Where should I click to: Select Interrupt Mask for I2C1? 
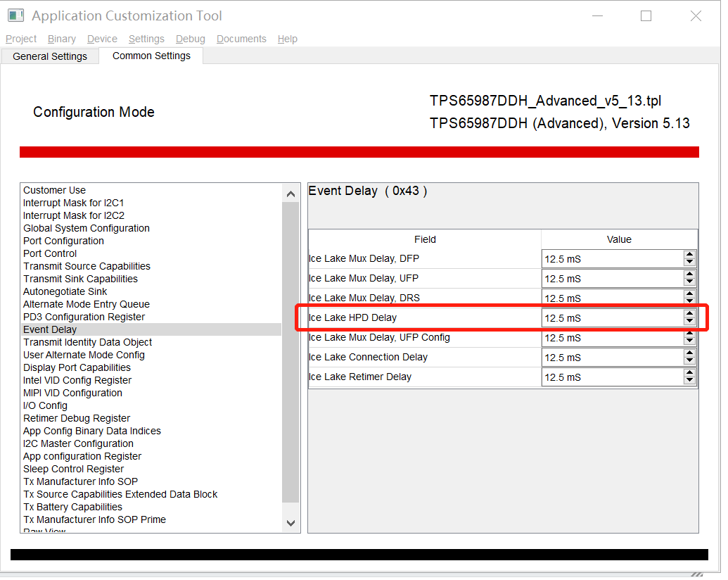point(73,203)
